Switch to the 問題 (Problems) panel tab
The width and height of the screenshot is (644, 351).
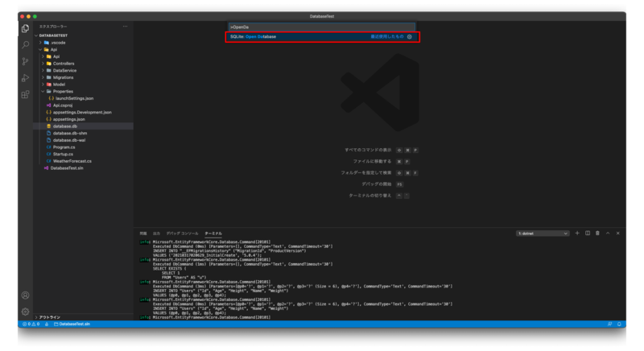click(x=143, y=233)
